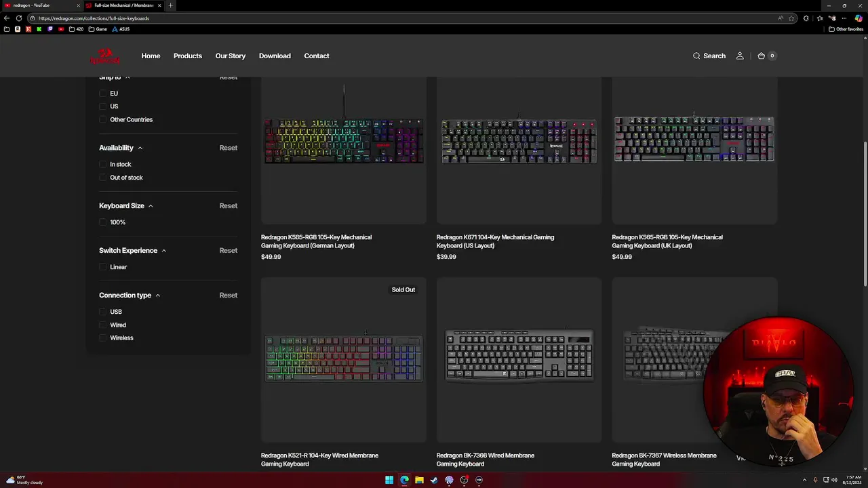Screen dimensions: 868x488
Task: Toggle the Read aloud icon in address bar
Action: [781, 18]
